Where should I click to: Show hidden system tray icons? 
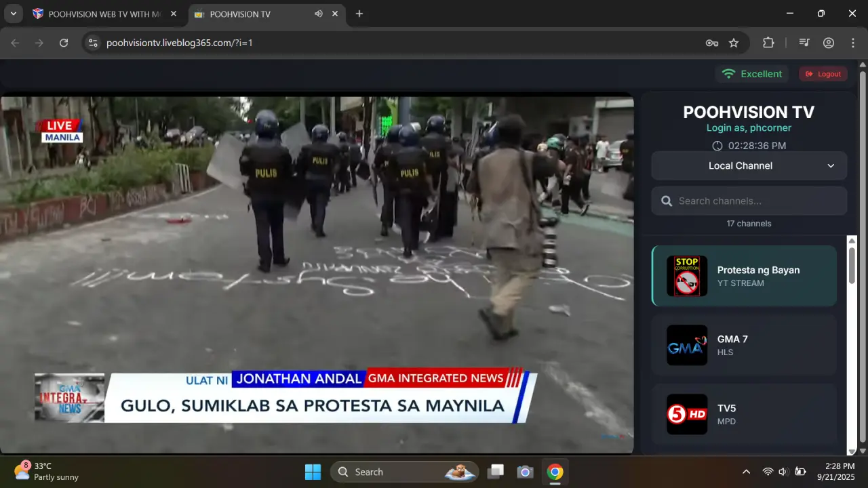click(x=746, y=472)
